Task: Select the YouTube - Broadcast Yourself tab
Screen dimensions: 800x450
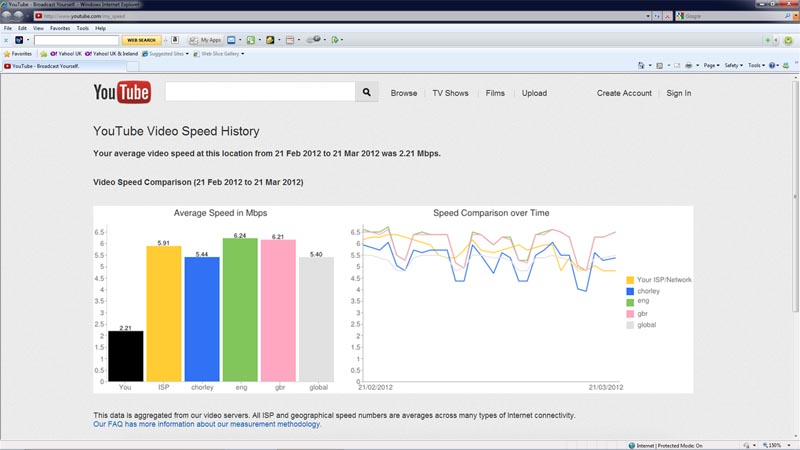Action: tap(63, 66)
